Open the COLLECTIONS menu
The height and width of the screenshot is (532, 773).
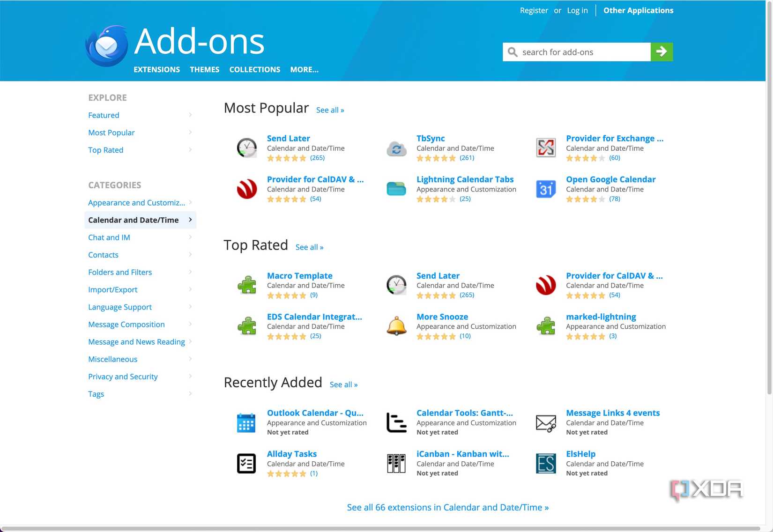click(254, 69)
